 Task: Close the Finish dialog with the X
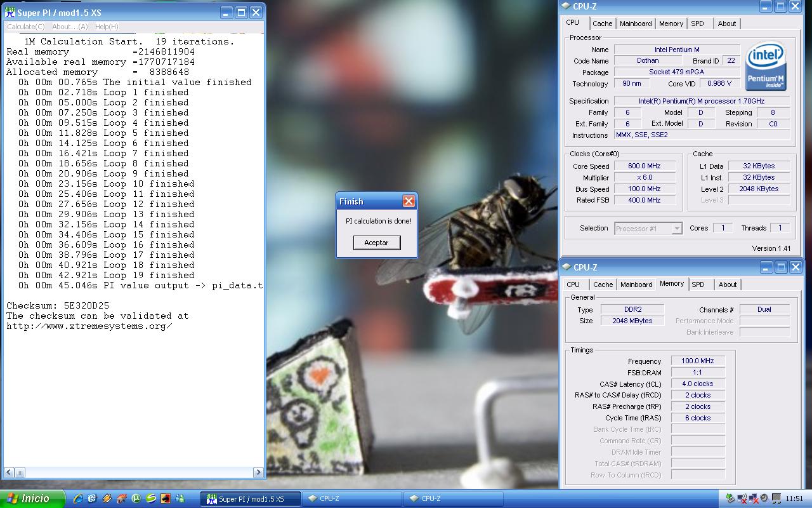409,201
